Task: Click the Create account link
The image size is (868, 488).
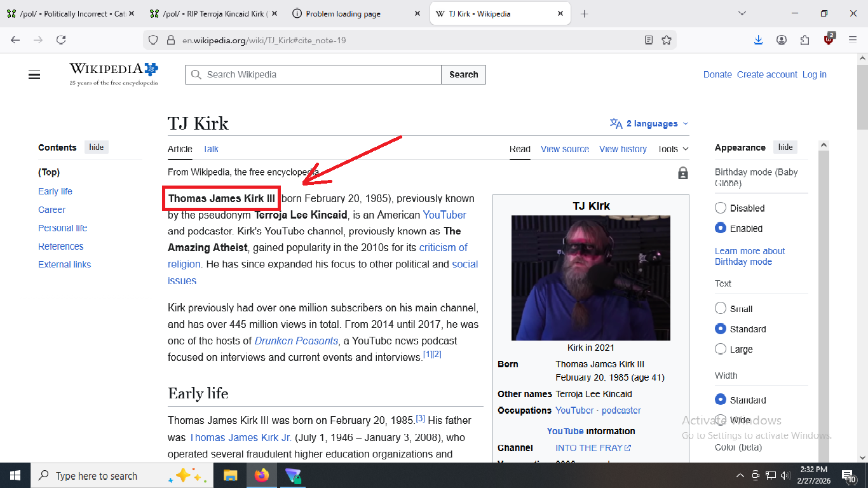Action: 767,74
